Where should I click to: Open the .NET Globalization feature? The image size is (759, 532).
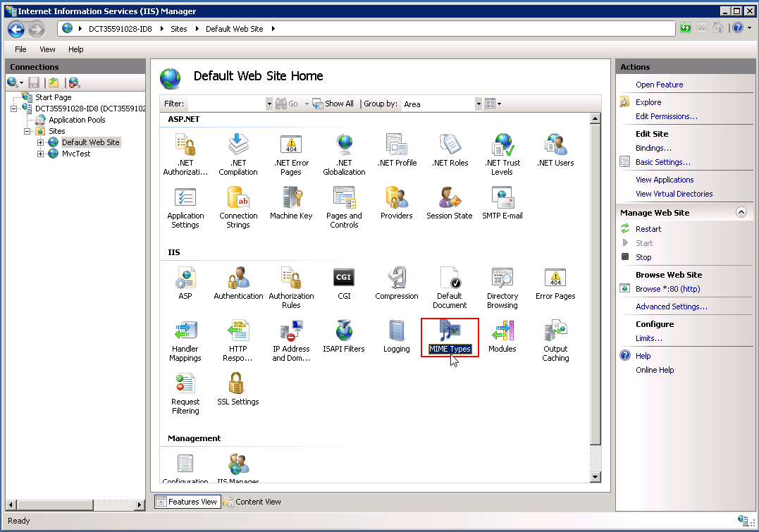[344, 154]
